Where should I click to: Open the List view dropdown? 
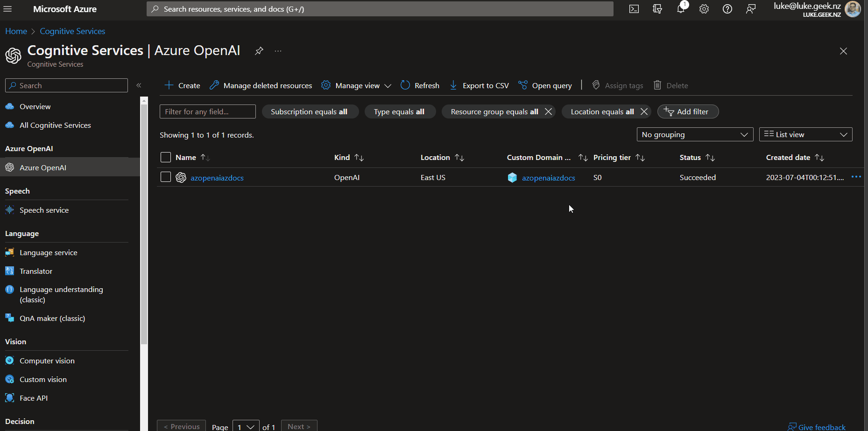tap(805, 134)
